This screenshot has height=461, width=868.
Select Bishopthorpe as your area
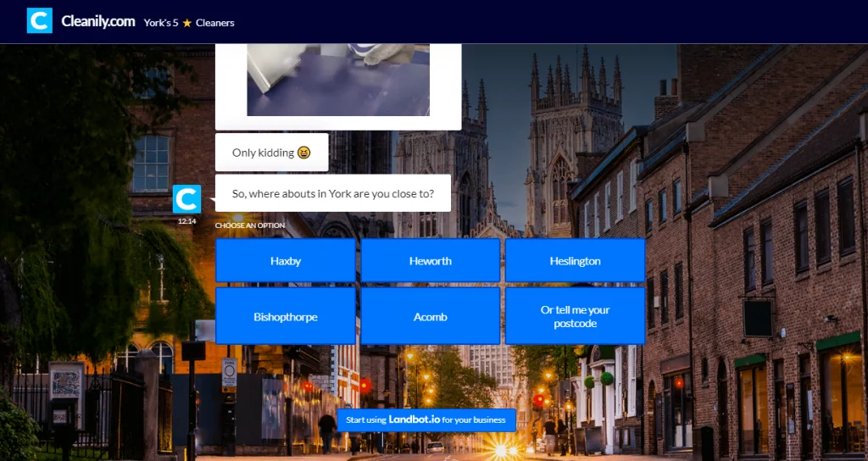tap(286, 317)
